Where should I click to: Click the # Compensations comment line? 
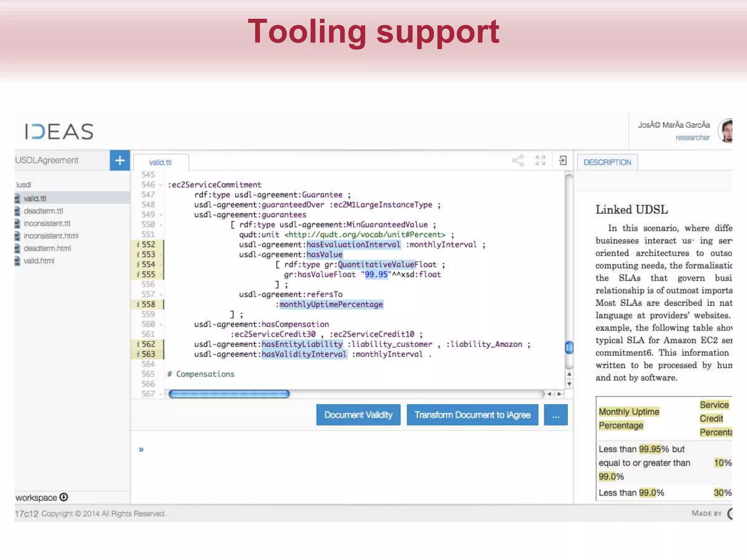201,374
